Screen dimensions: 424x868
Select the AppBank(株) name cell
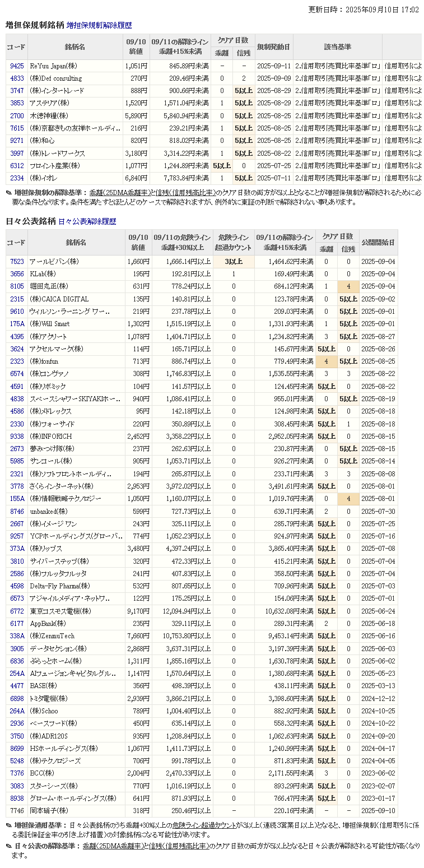pyautogui.click(x=77, y=624)
